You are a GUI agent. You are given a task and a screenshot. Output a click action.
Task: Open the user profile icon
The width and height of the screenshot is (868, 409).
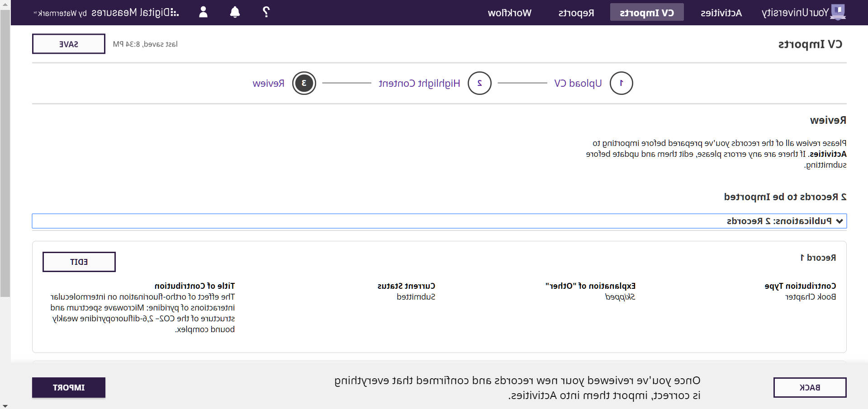point(204,12)
